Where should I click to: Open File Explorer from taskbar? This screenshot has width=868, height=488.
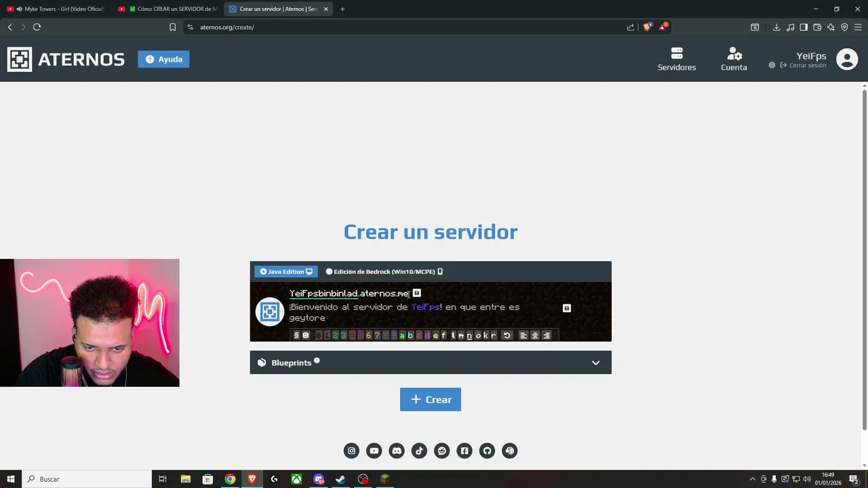coord(185,479)
